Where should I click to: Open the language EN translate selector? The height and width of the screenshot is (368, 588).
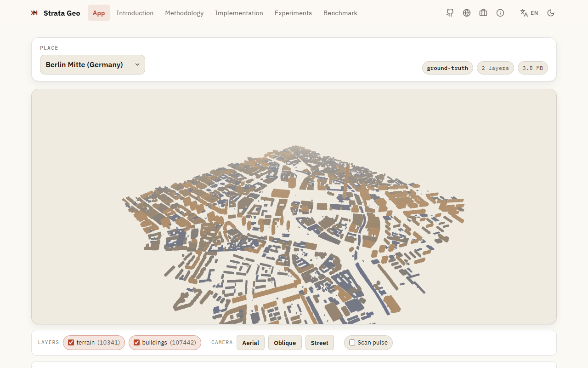[529, 13]
